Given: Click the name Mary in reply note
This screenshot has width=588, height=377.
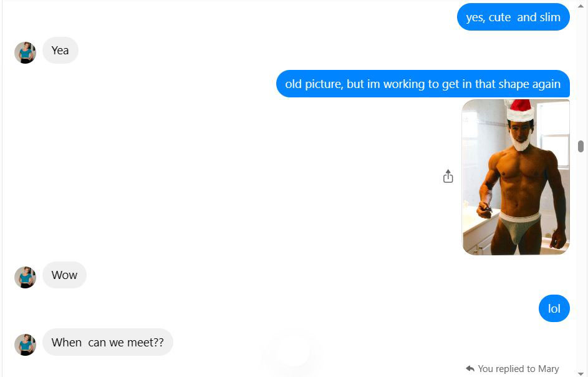Looking at the screenshot, I should pos(549,369).
